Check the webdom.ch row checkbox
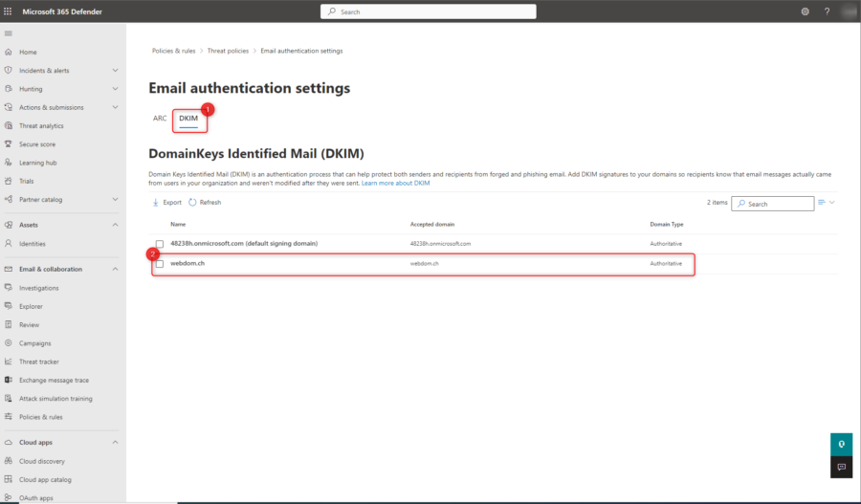This screenshot has width=861, height=504. point(159,264)
